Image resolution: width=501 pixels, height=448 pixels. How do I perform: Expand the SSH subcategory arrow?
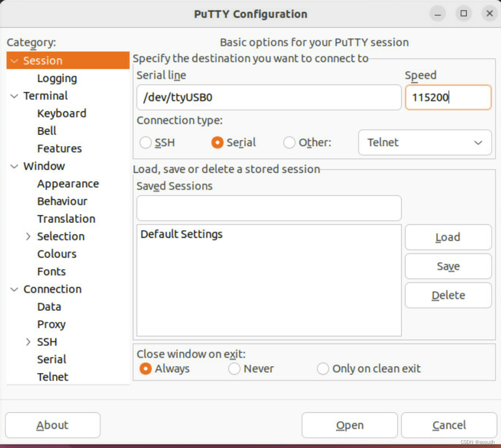(28, 342)
